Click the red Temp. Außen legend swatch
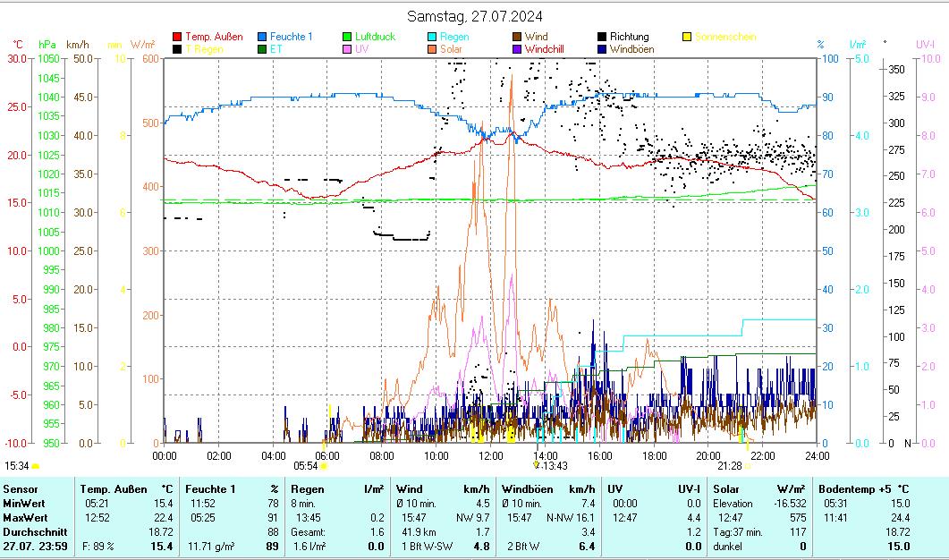 tap(177, 37)
